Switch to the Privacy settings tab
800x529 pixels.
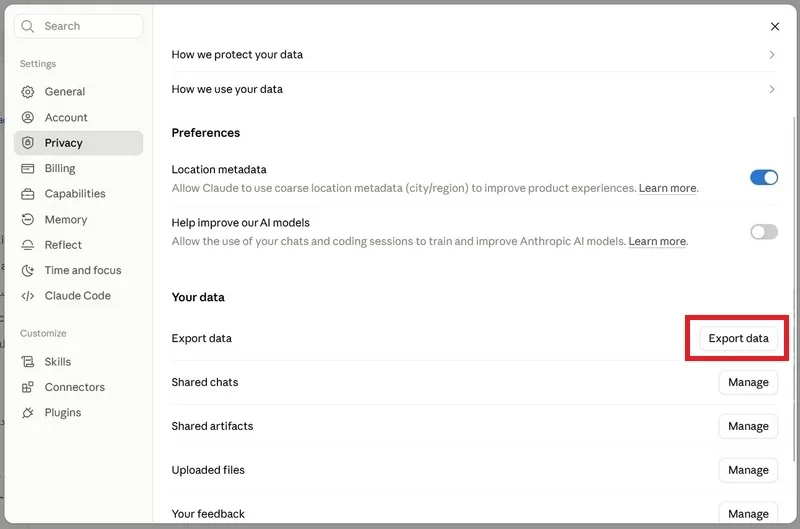point(79,143)
